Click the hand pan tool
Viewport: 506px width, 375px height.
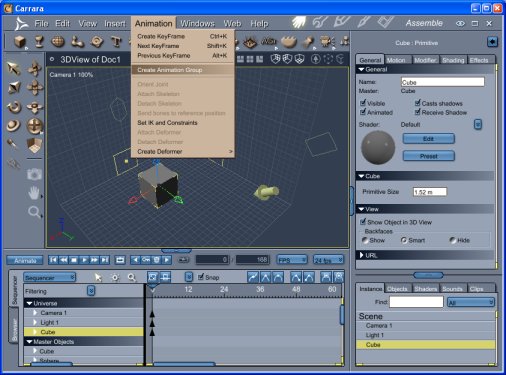pyautogui.click(x=34, y=193)
